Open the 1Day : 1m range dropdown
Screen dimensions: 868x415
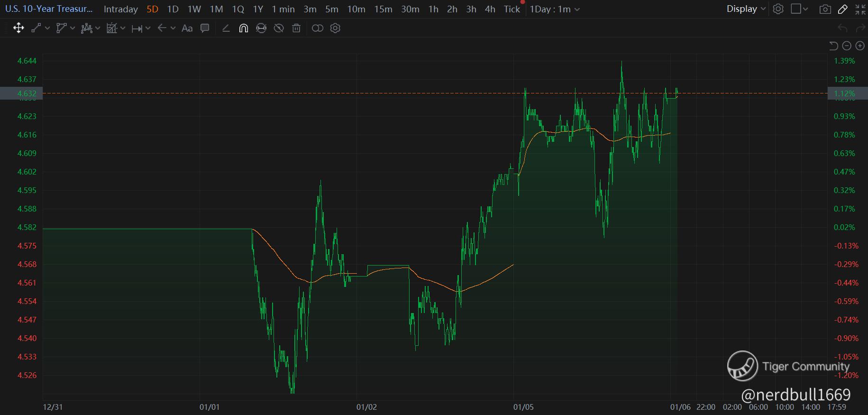click(x=555, y=9)
